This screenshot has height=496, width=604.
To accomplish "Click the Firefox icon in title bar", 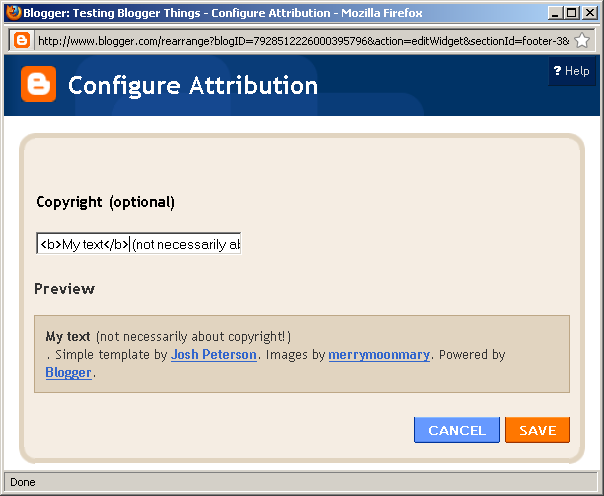I will point(13,12).
